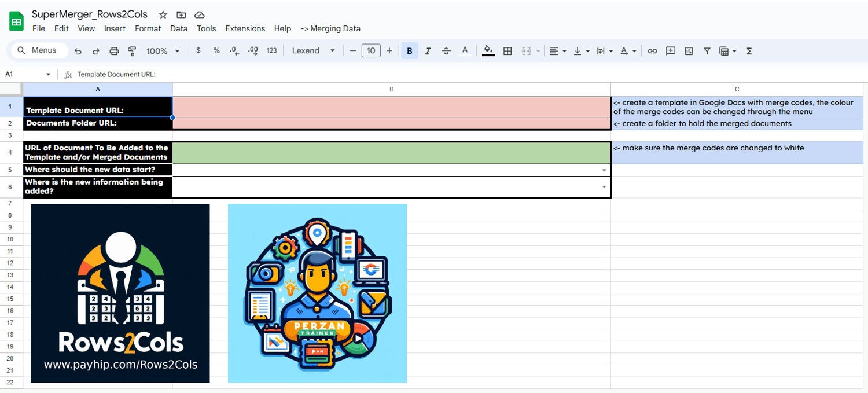This screenshot has height=393, width=868.
Task: Increase decimal places
Action: click(x=253, y=50)
